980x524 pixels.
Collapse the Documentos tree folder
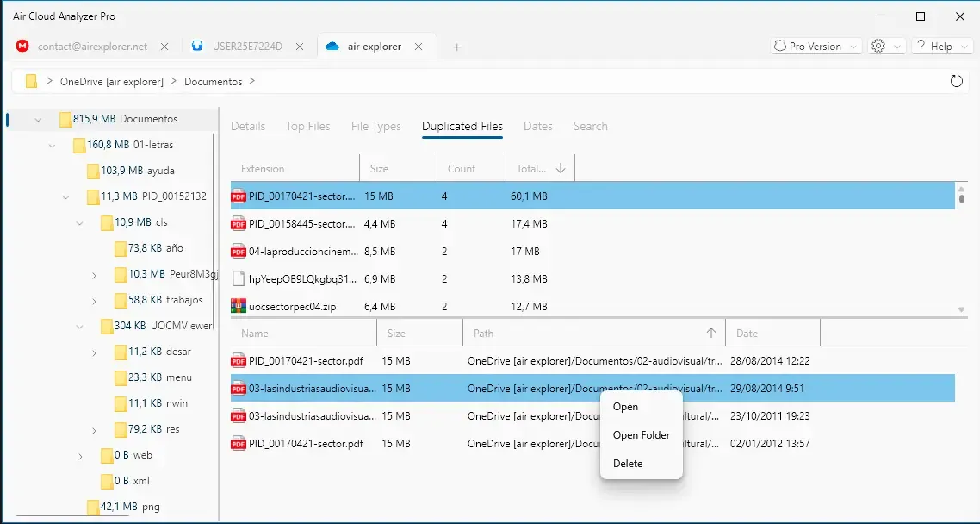pos(39,120)
